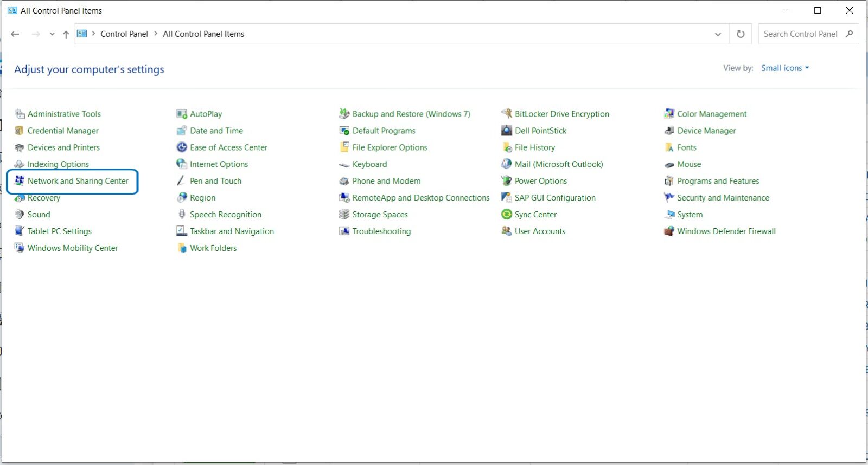Click the BitLocker Drive Encryption icon
The image size is (868, 465).
507,114
